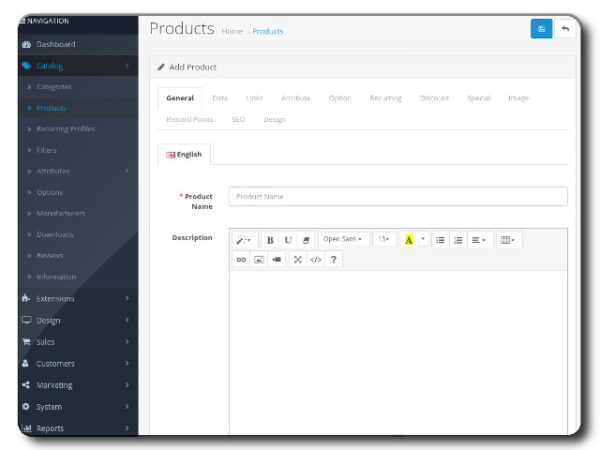Open the Attribute tab
Image resolution: width=600 pixels, height=450 pixels.
pyautogui.click(x=296, y=98)
